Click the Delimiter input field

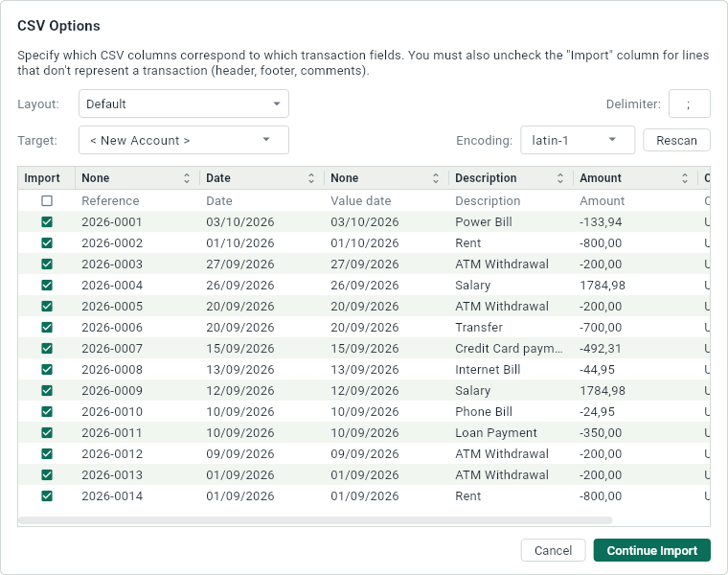(x=690, y=103)
